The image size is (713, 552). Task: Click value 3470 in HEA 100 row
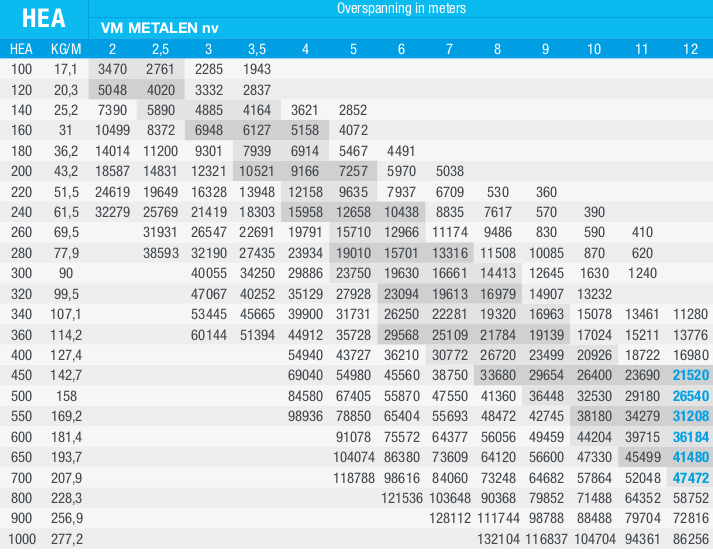point(112,69)
